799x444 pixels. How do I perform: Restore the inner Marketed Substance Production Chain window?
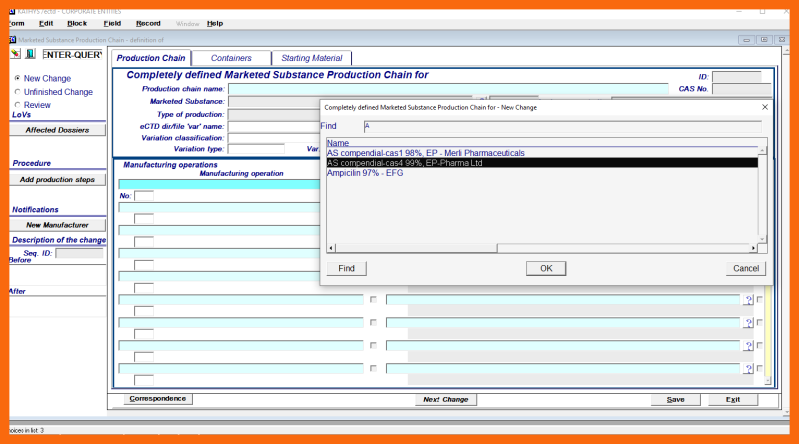(764, 40)
